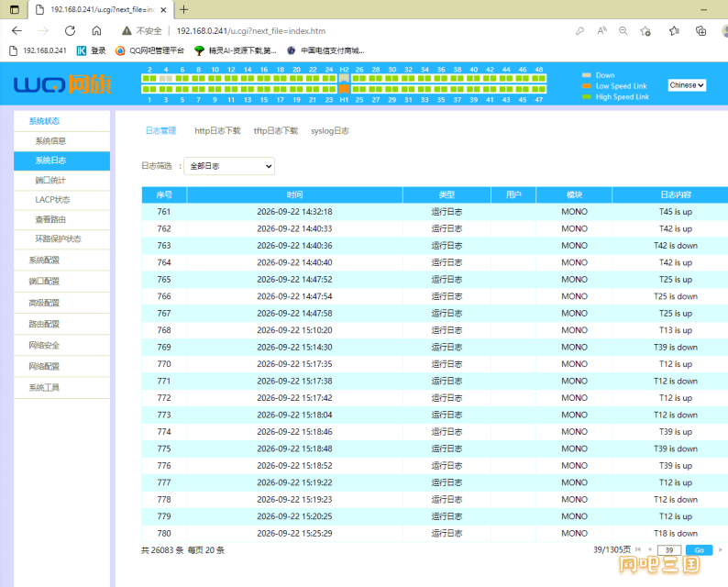Click the H1 orange port indicator
728x587 pixels.
pyautogui.click(x=344, y=89)
